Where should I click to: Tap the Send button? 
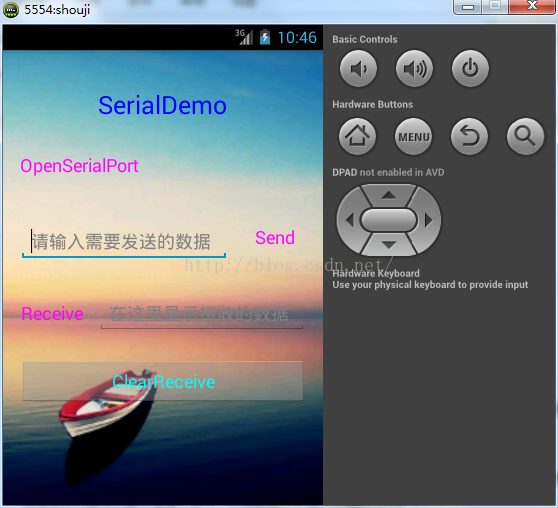coord(275,238)
